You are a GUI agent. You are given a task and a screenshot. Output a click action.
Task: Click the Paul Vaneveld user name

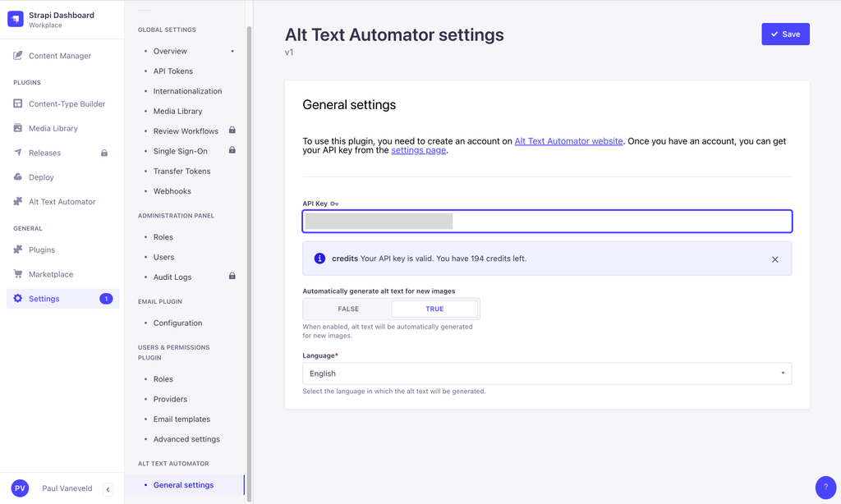67,488
